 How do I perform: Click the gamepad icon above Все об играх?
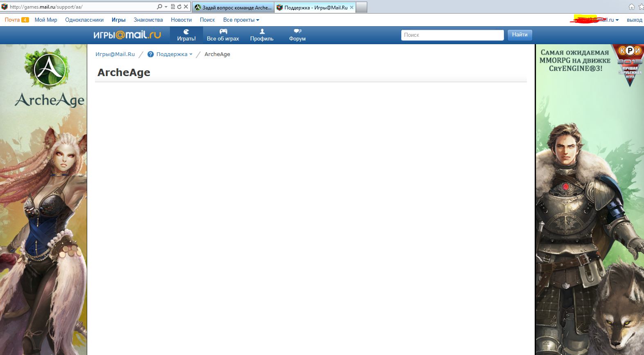click(x=223, y=31)
